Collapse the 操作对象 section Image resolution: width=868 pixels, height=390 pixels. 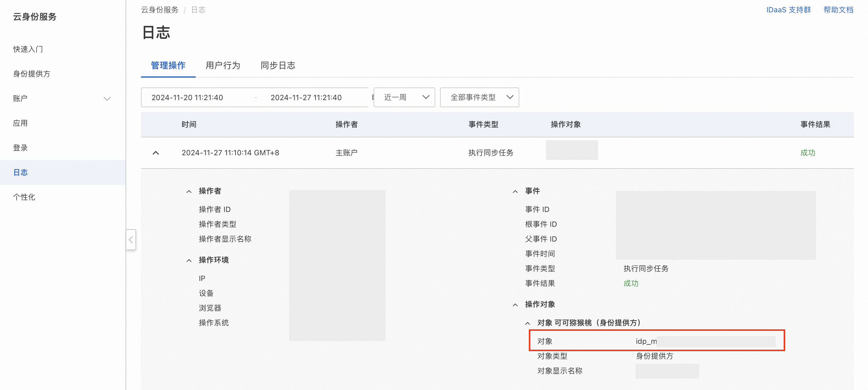tap(515, 305)
